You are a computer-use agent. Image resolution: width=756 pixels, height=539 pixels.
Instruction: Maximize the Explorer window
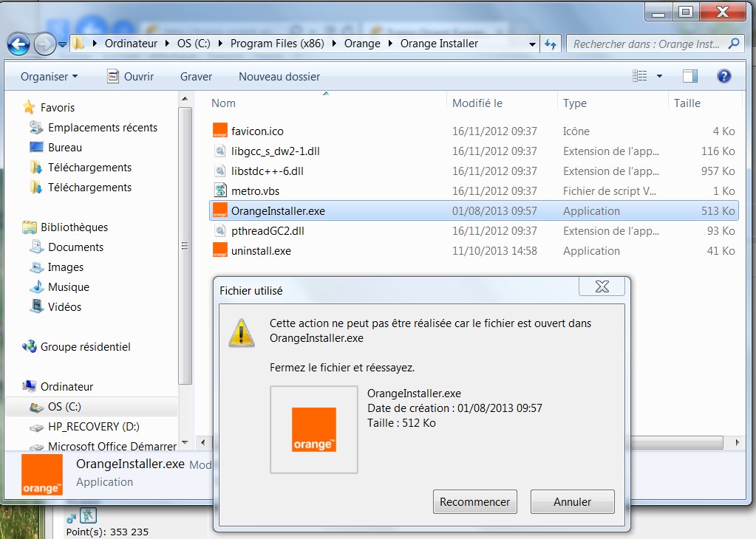click(686, 11)
